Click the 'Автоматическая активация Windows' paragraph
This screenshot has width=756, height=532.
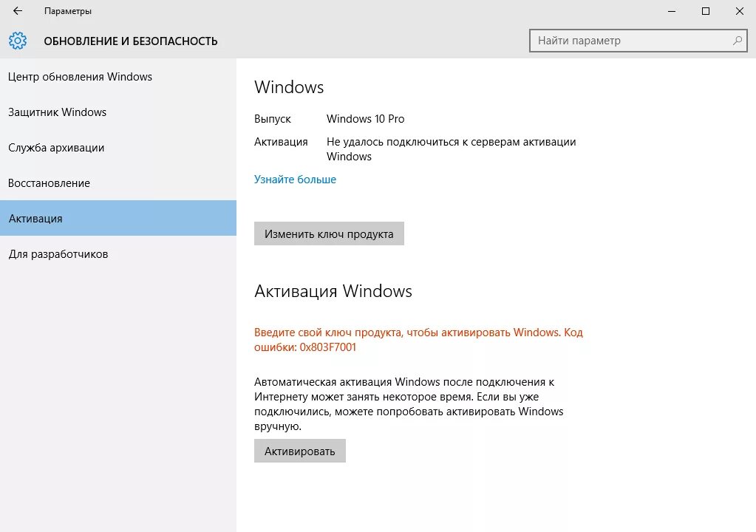[409, 404]
